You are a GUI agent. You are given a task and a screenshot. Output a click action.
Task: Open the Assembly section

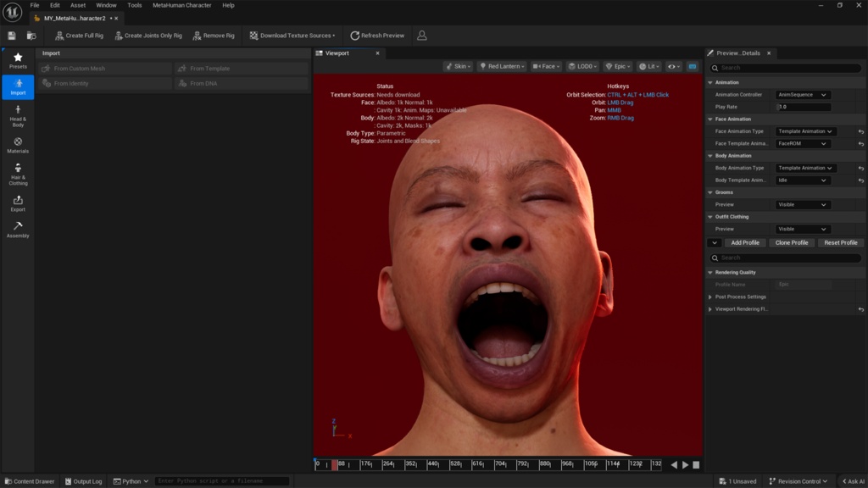click(x=18, y=230)
